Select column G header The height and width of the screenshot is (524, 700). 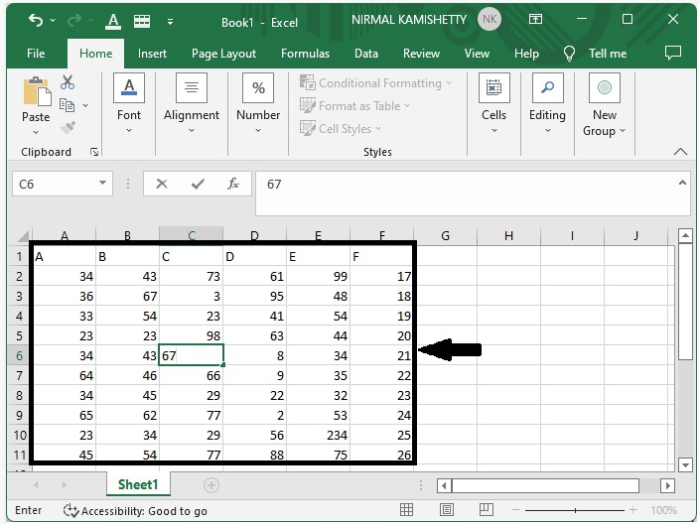tap(445, 235)
